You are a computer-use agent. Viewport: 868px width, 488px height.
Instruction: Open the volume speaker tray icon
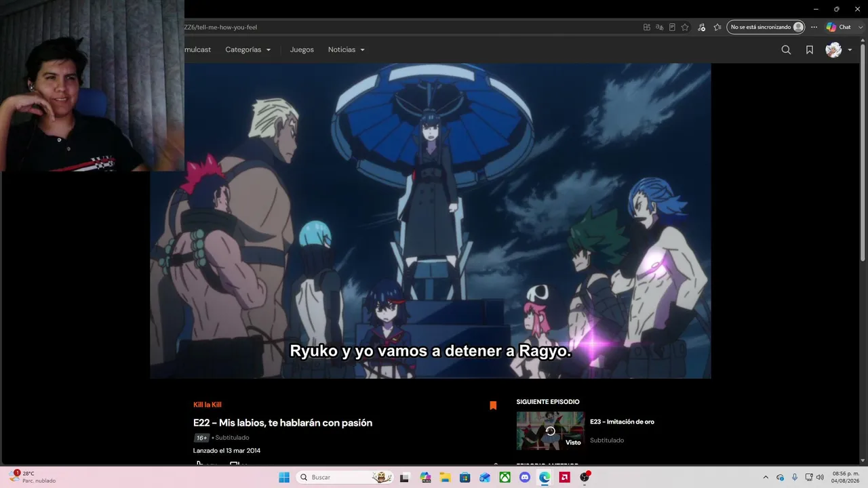(x=820, y=477)
